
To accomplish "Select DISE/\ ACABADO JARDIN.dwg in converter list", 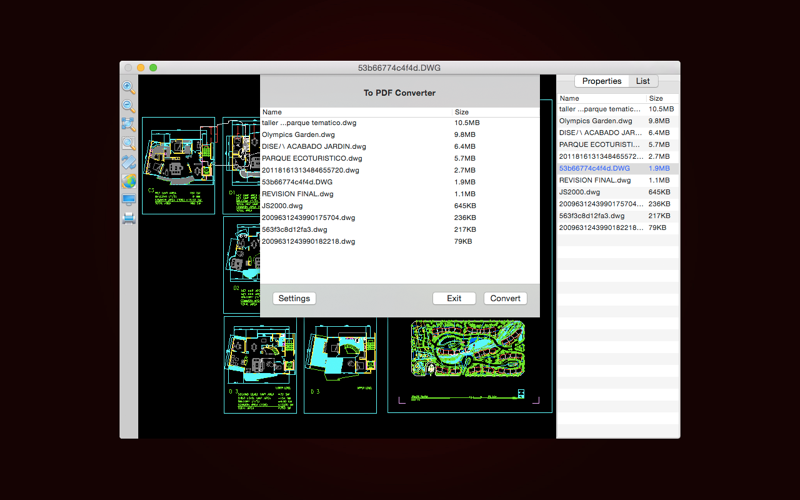I will pos(400,146).
